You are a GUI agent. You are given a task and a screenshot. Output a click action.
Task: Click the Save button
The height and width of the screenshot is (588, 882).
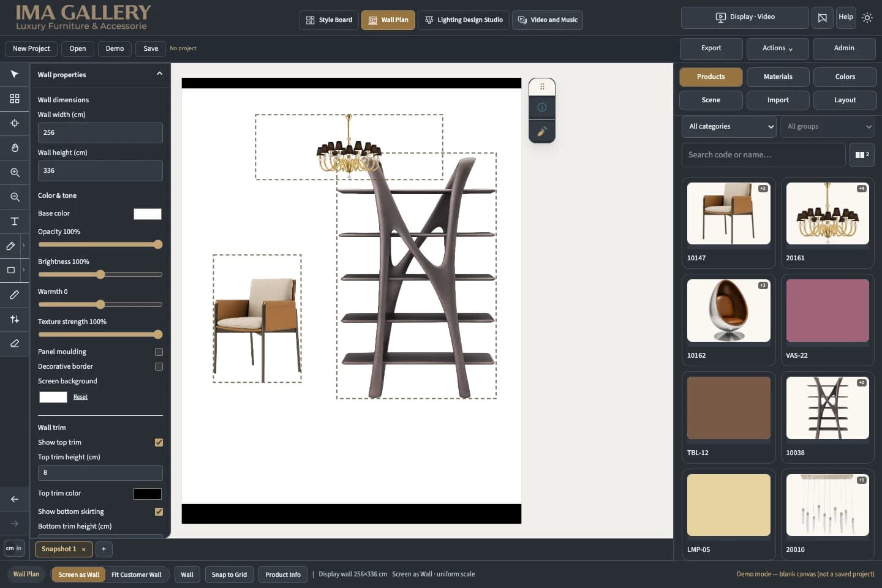point(151,49)
